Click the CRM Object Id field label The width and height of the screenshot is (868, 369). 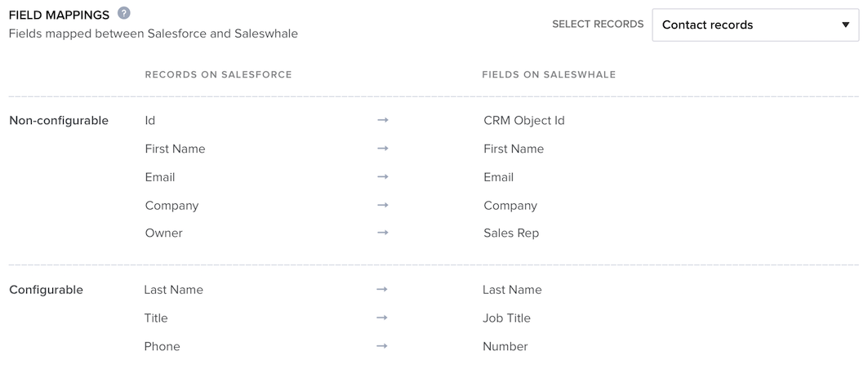(524, 121)
